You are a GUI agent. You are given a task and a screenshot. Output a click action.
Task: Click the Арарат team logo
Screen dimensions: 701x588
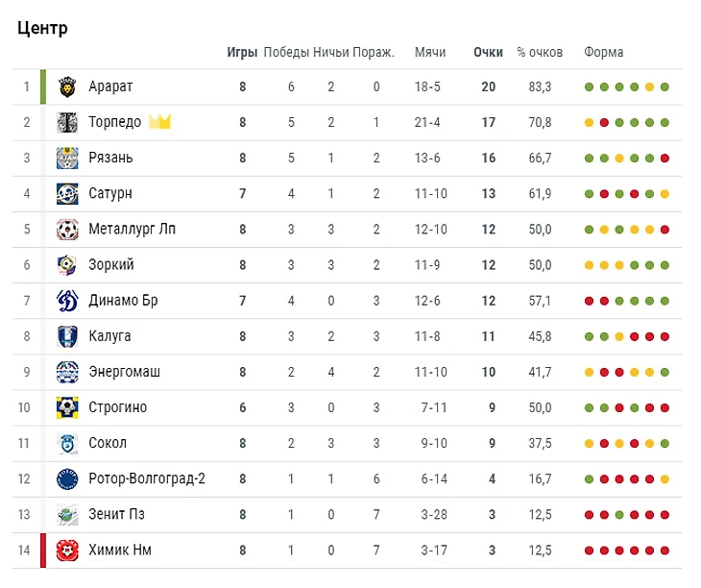click(67, 86)
